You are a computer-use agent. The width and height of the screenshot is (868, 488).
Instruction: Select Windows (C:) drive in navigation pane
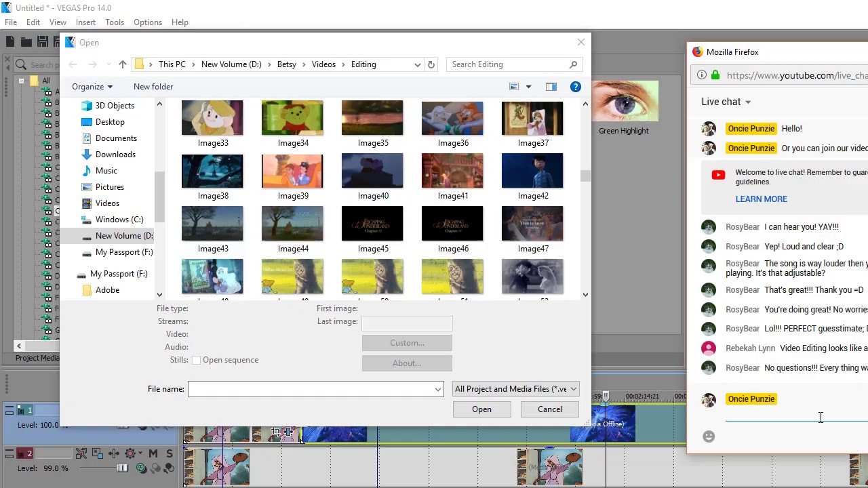pyautogui.click(x=119, y=220)
